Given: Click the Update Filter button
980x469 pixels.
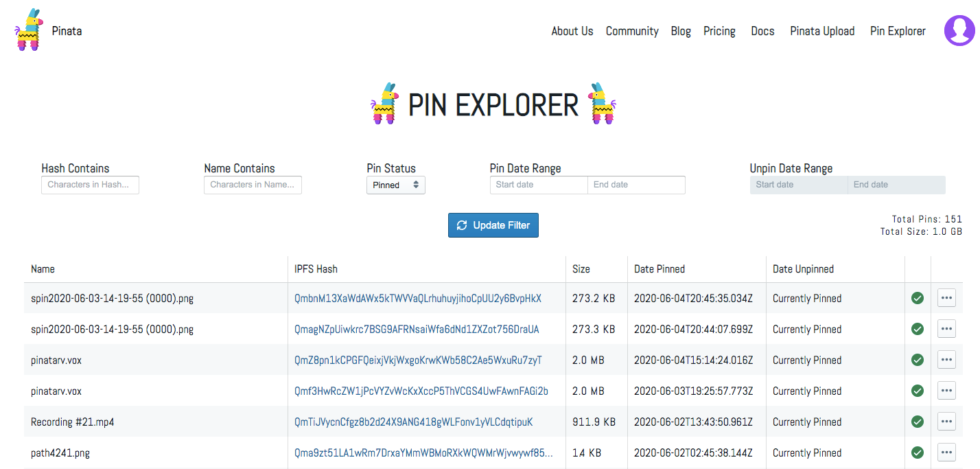Looking at the screenshot, I should click(x=493, y=225).
